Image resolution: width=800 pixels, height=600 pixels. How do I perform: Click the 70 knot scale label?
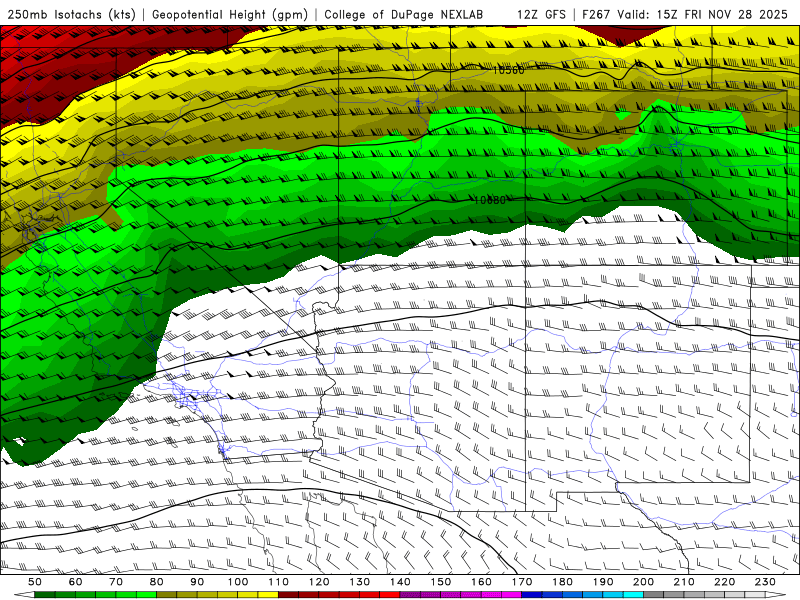tap(116, 582)
